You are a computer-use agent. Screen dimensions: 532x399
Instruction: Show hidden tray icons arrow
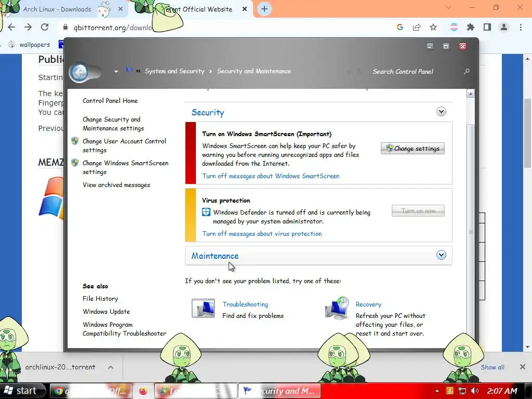pyautogui.click(x=437, y=391)
